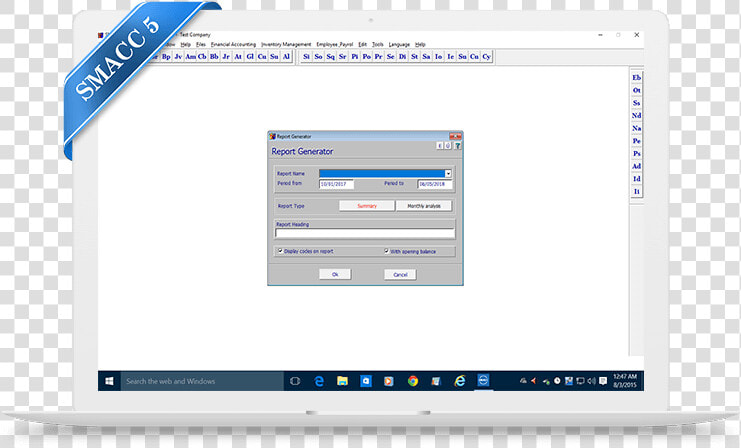Click the Cy toolbar button
This screenshot has height=448, width=741.
tap(486, 57)
